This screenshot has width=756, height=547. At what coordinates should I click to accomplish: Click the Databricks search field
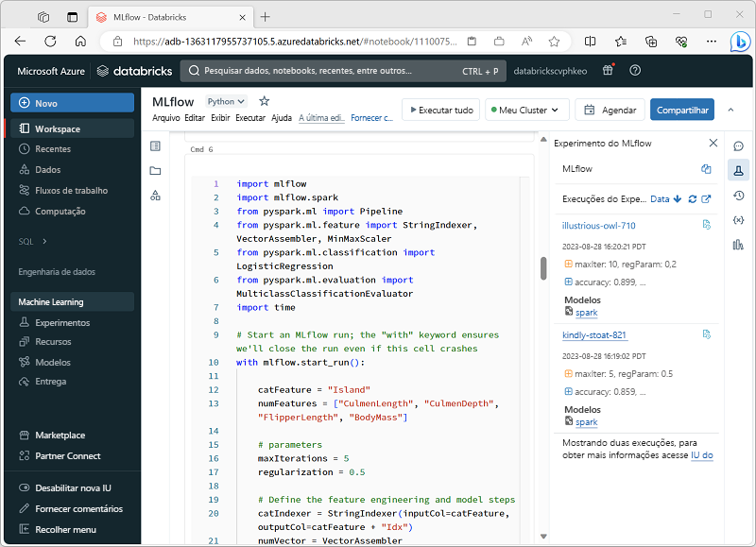343,71
